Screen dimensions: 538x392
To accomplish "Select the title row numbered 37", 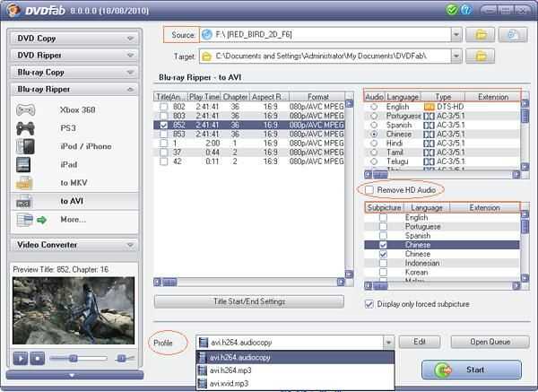I will pos(249,152).
